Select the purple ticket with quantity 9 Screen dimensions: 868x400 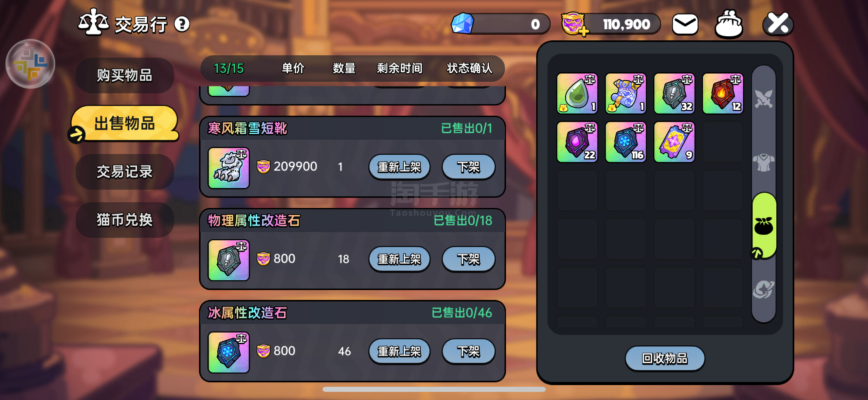pos(674,142)
